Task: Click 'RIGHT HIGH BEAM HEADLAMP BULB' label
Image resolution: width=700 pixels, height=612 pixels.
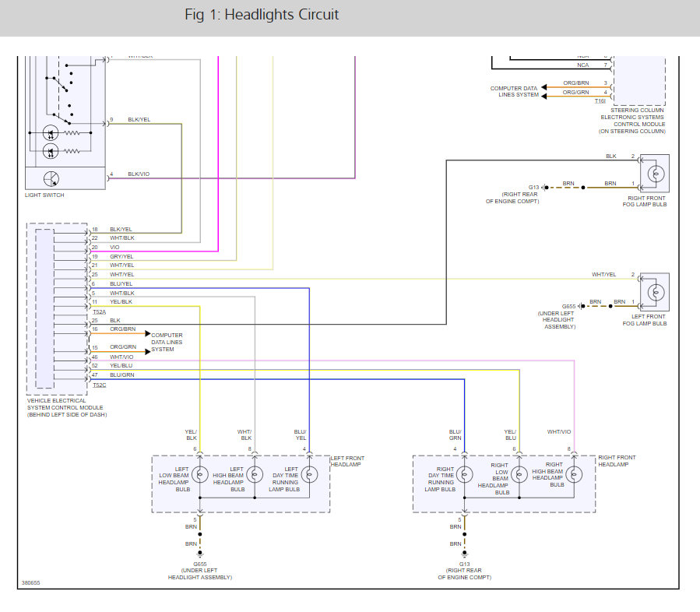Action: (x=547, y=474)
